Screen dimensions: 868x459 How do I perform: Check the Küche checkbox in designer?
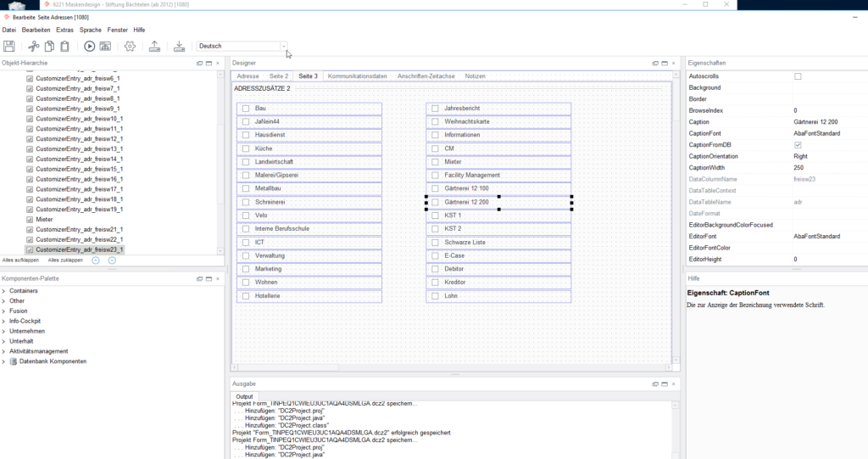coord(246,148)
